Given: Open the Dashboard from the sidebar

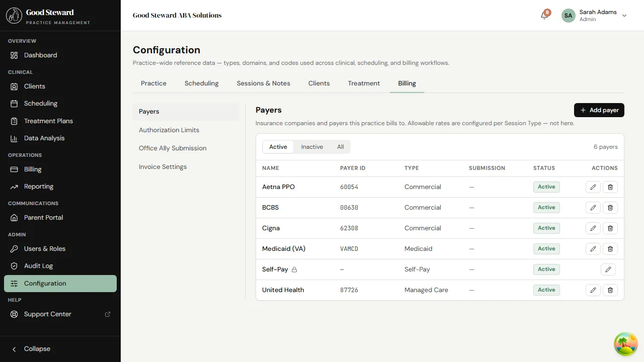Looking at the screenshot, I should pyautogui.click(x=40, y=55).
